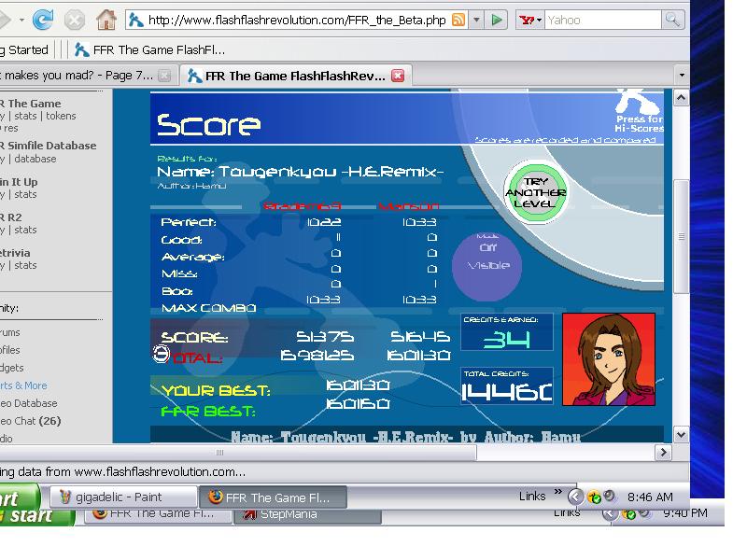
Task: Open the database link under Simfile Database
Action: pyautogui.click(x=35, y=159)
